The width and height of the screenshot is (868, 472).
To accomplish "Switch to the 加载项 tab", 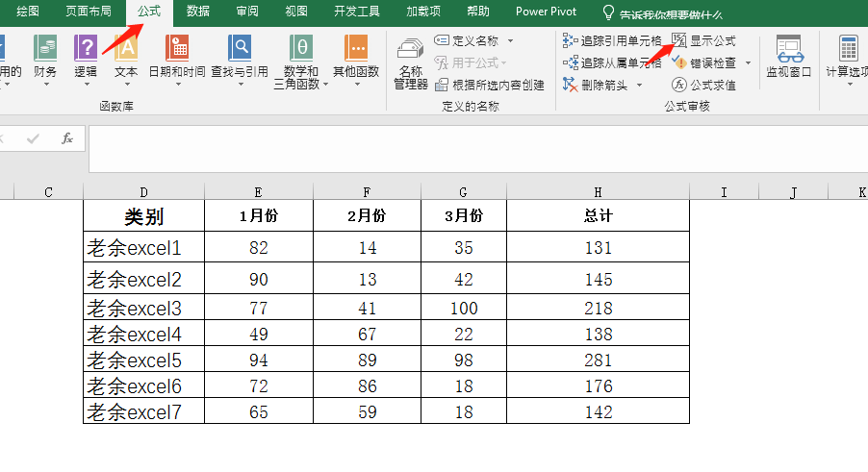I will pyautogui.click(x=423, y=12).
